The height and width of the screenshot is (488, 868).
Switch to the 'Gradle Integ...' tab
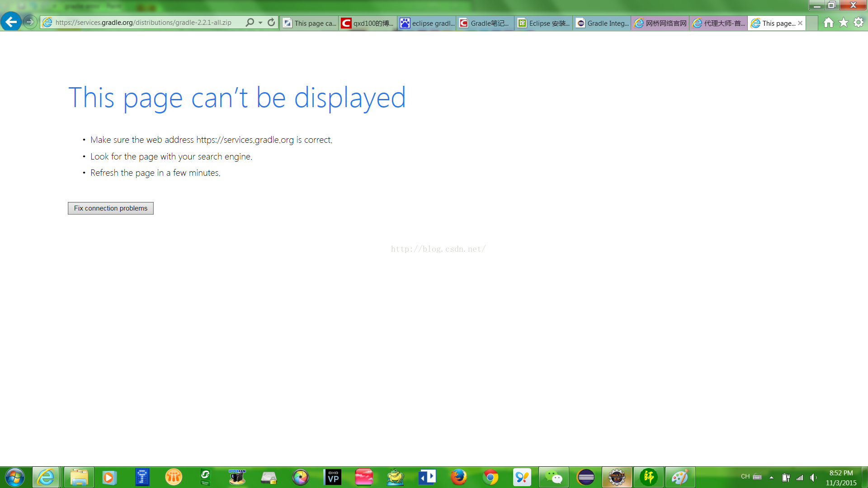602,23
